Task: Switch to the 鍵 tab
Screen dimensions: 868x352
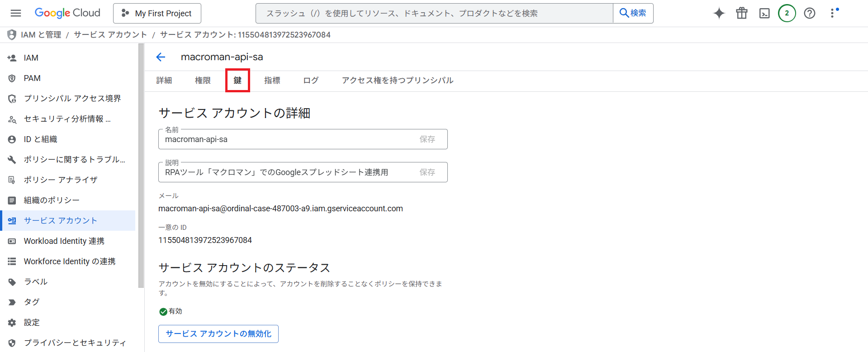Action: [237, 81]
